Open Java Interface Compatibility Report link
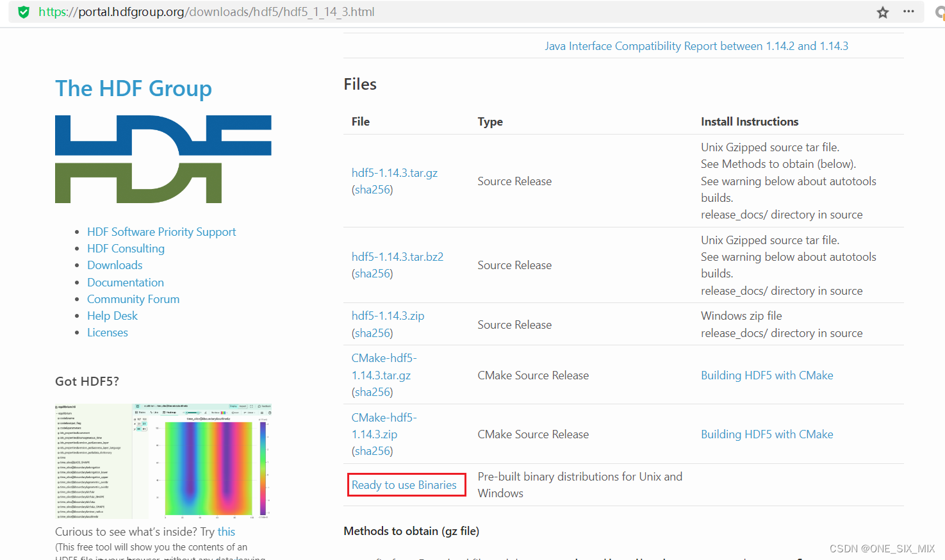The height and width of the screenshot is (560, 945). [696, 46]
